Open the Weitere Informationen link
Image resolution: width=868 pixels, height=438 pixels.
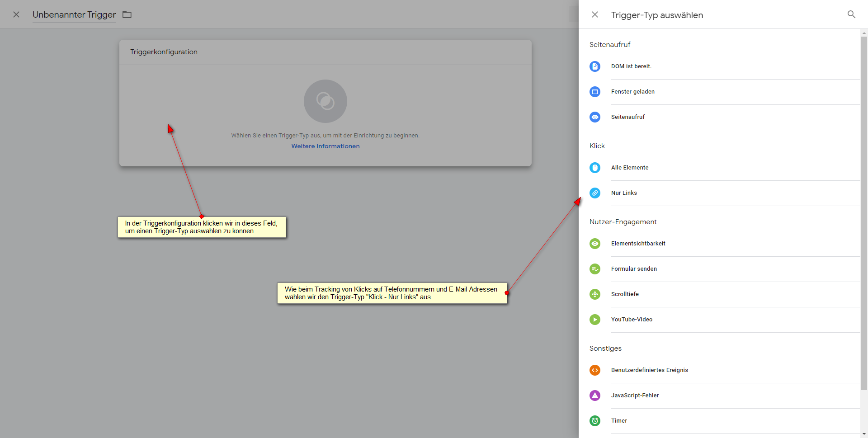(x=325, y=146)
